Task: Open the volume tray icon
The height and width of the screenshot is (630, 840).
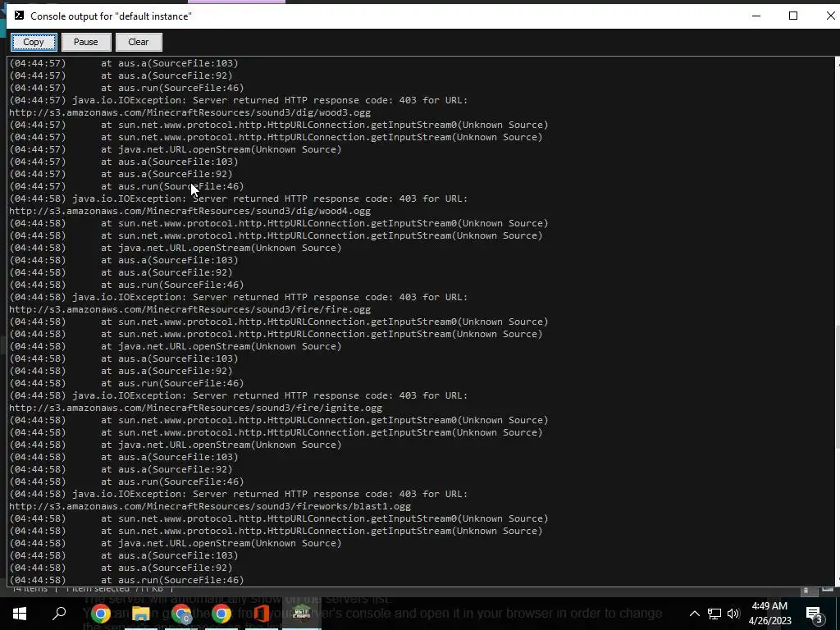Action: tap(733, 614)
